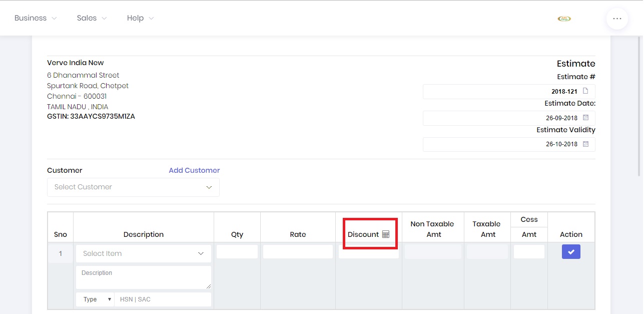This screenshot has height=314, width=644.
Task: Click the Add Customer link
Action: click(x=194, y=170)
